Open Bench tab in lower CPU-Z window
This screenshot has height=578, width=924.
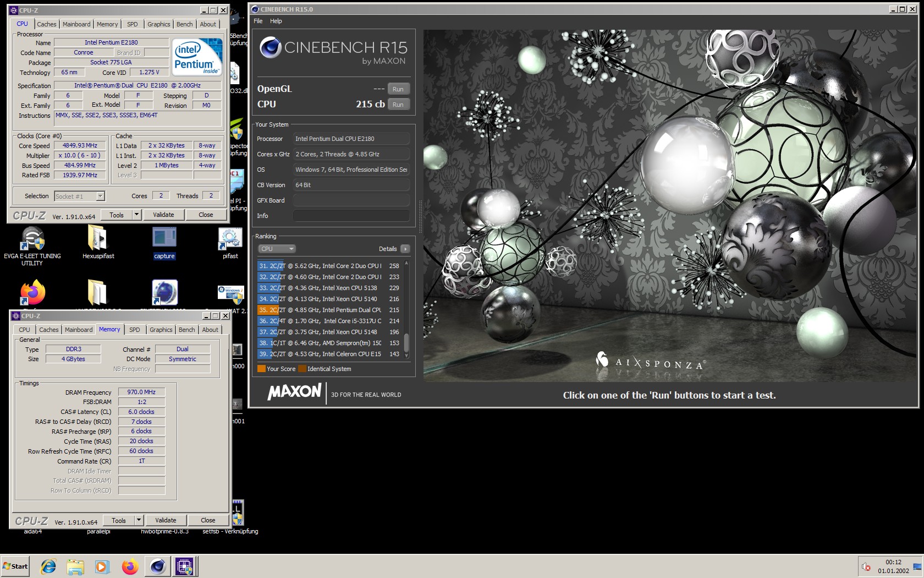click(187, 330)
